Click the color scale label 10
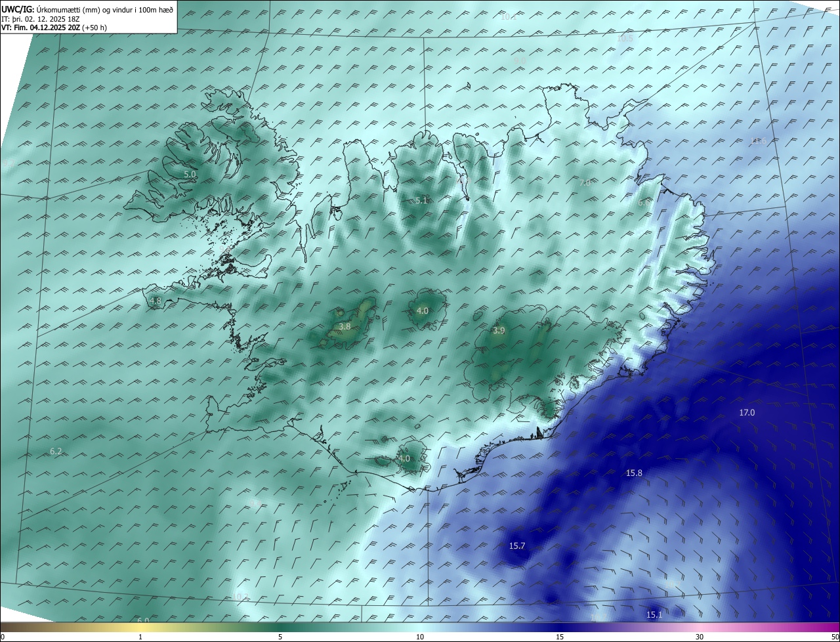The height and width of the screenshot is (642, 840). pos(420,637)
